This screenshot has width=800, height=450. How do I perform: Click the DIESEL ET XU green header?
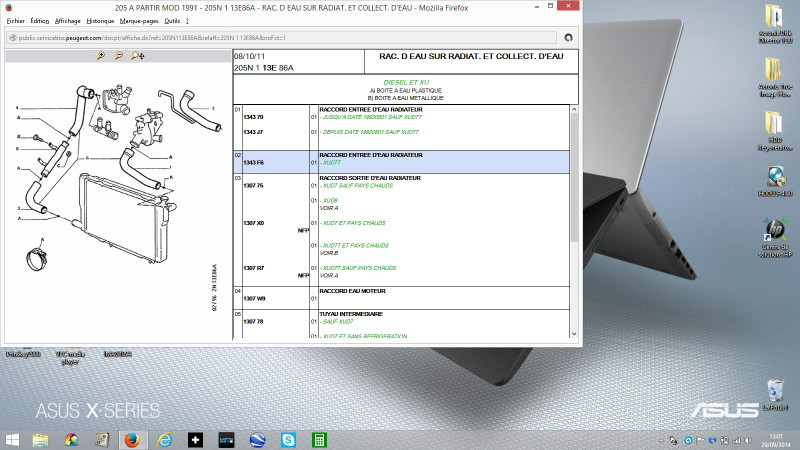coord(406,82)
